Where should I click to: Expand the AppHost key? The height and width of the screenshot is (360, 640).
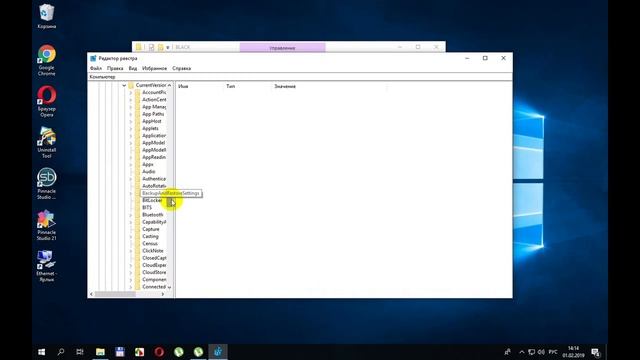click(131, 121)
